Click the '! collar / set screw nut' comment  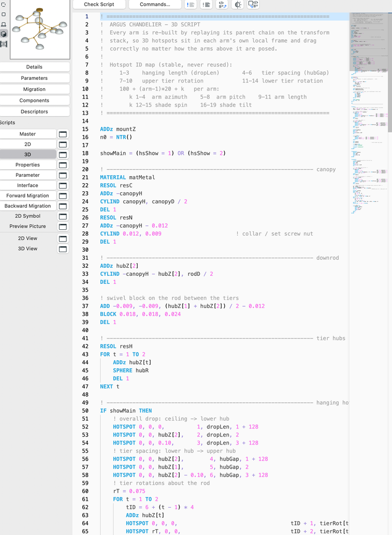(x=274, y=233)
